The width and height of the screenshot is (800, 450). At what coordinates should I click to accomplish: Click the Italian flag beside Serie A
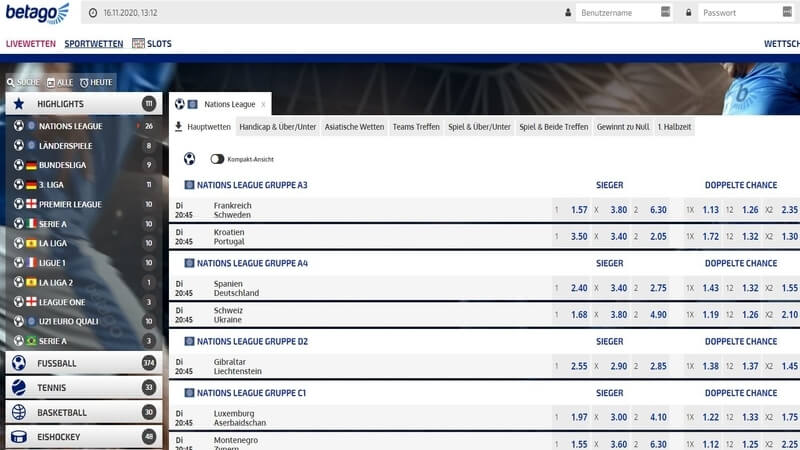click(32, 223)
